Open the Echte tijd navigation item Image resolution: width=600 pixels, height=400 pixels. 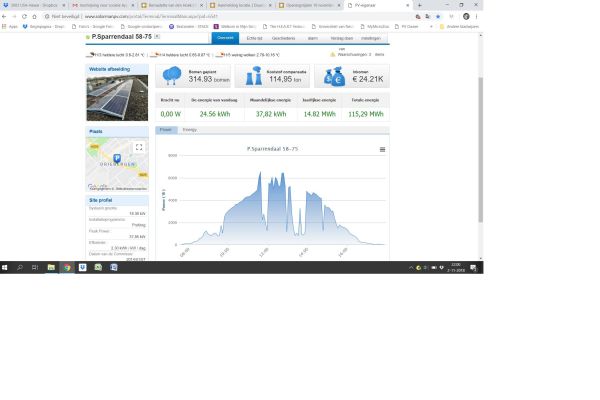tap(254, 37)
